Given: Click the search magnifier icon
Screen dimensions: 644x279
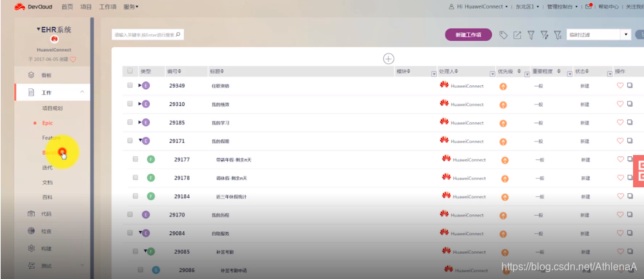Looking at the screenshot, I should click(178, 34).
